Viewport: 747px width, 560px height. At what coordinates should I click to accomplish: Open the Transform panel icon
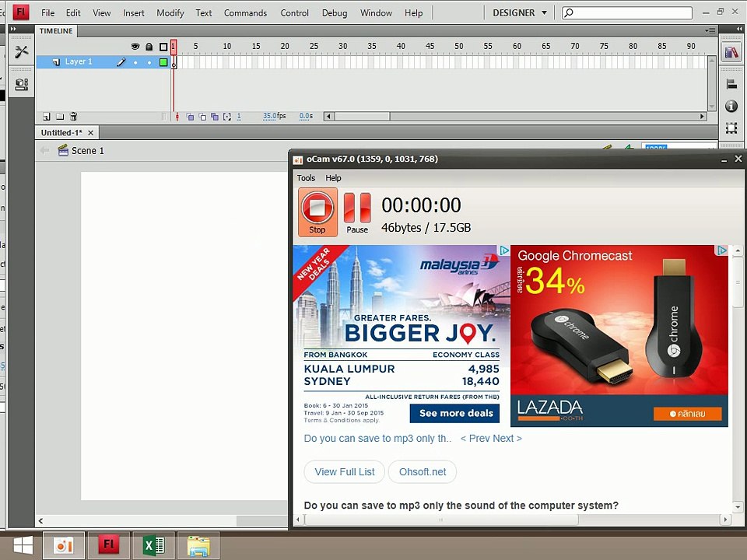pyautogui.click(x=731, y=128)
